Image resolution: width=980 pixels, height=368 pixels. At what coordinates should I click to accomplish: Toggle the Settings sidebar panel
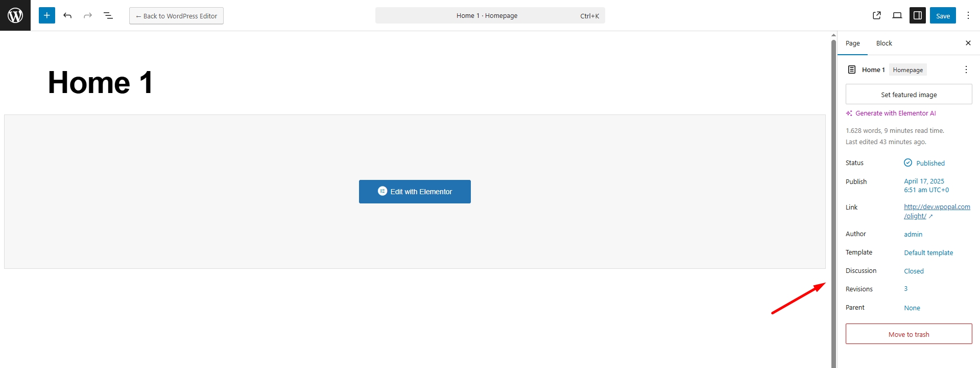918,15
